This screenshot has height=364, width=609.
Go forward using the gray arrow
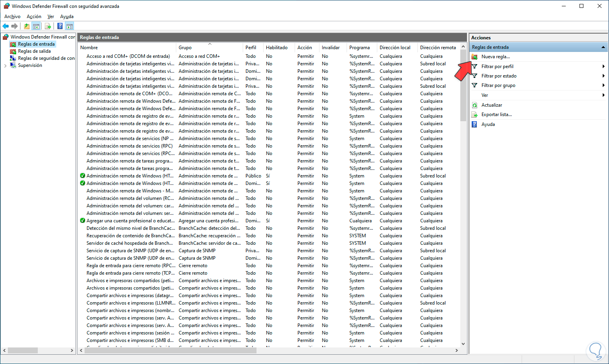(x=15, y=26)
